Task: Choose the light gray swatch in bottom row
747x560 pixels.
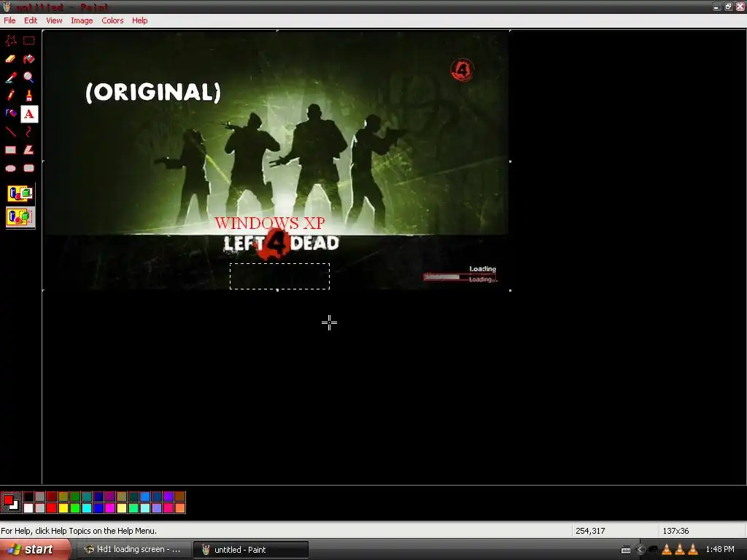Action: [x=40, y=508]
